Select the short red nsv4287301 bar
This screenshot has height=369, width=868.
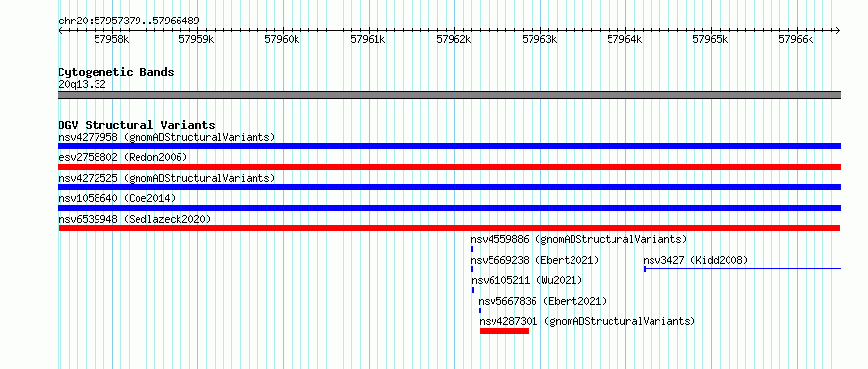[504, 331]
